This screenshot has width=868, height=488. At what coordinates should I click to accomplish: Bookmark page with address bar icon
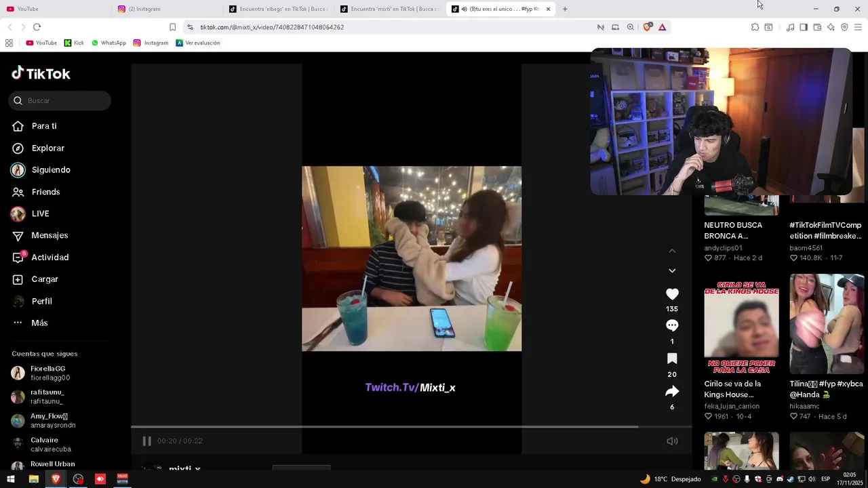pyautogui.click(x=172, y=27)
